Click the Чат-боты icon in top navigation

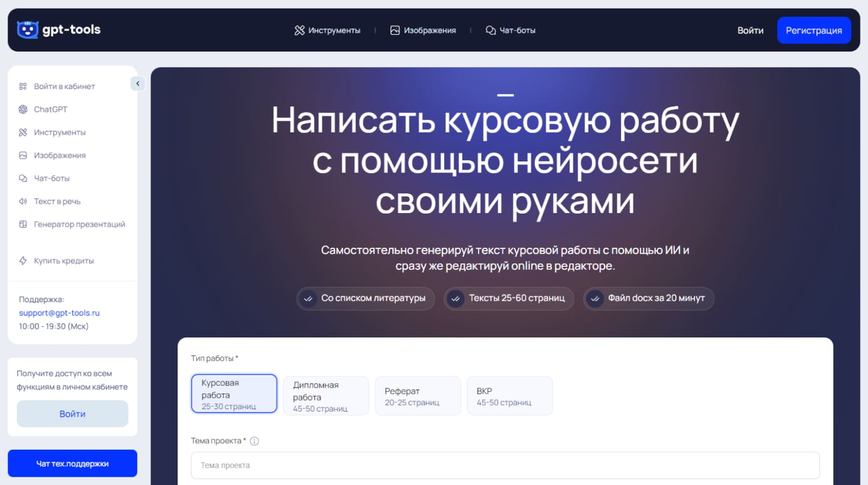click(x=490, y=30)
